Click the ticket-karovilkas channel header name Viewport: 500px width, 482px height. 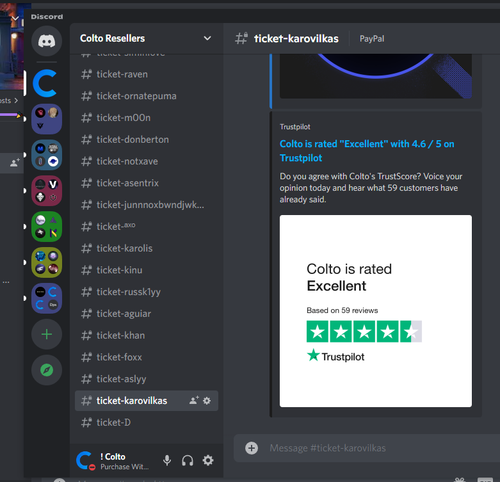296,39
